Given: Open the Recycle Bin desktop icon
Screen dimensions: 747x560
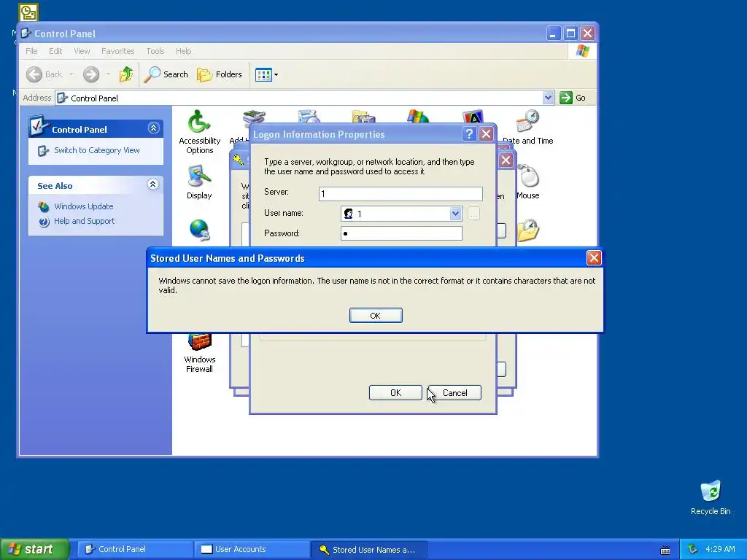Looking at the screenshot, I should tap(711, 497).
